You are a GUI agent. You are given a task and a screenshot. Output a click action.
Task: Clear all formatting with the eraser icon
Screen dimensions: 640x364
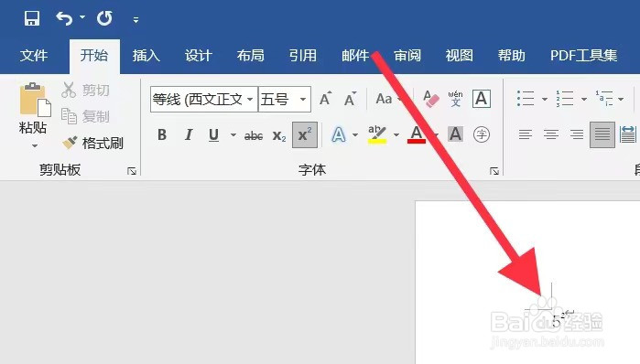[x=431, y=99]
